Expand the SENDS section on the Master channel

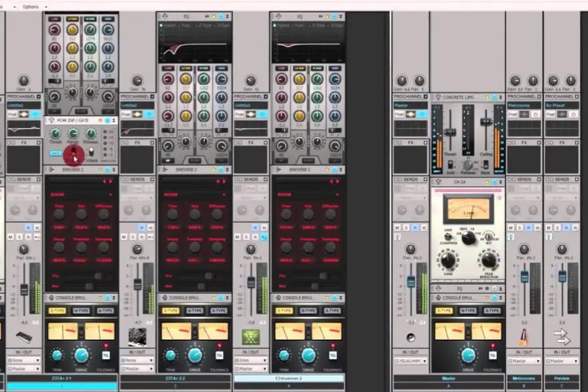[x=425, y=179]
